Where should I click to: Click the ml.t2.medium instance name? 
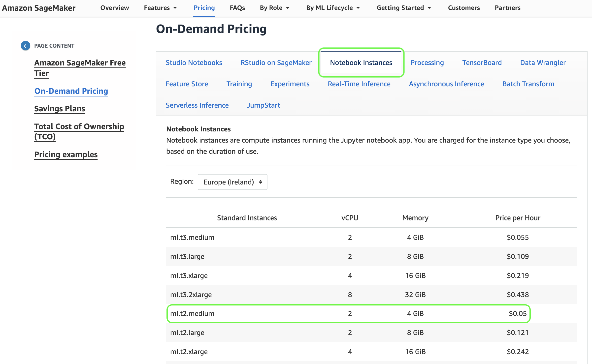(192, 313)
